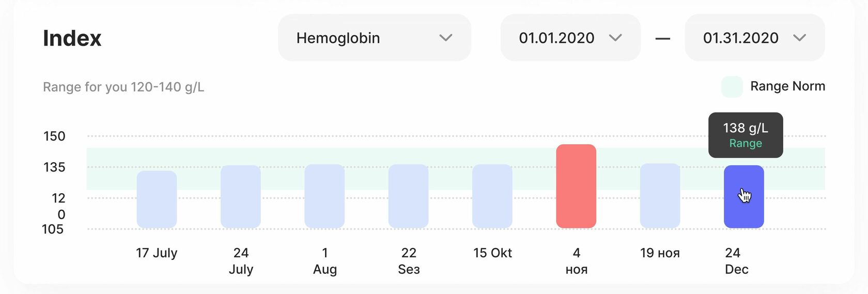Viewport: 868px width, 294px height.
Task: Click the 15 Okt axis label
Action: click(x=492, y=253)
